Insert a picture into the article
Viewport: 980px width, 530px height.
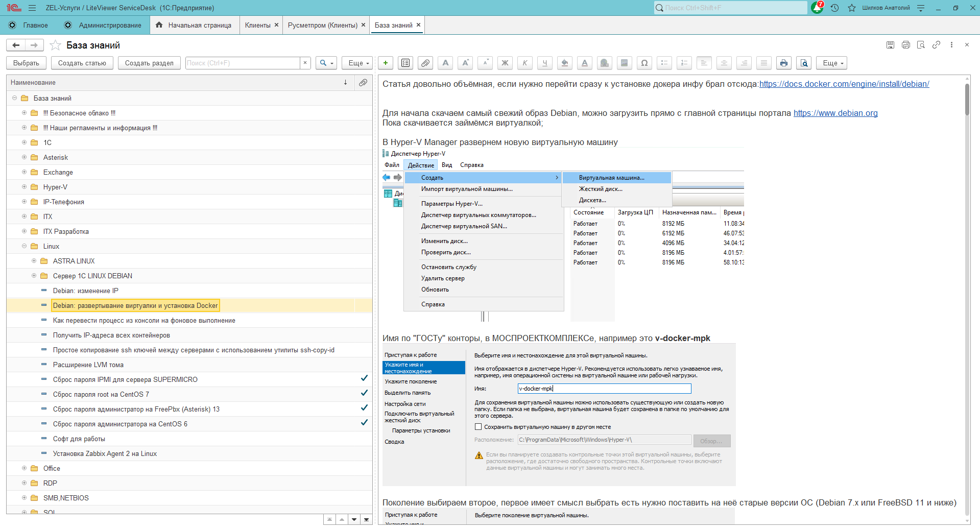(625, 63)
